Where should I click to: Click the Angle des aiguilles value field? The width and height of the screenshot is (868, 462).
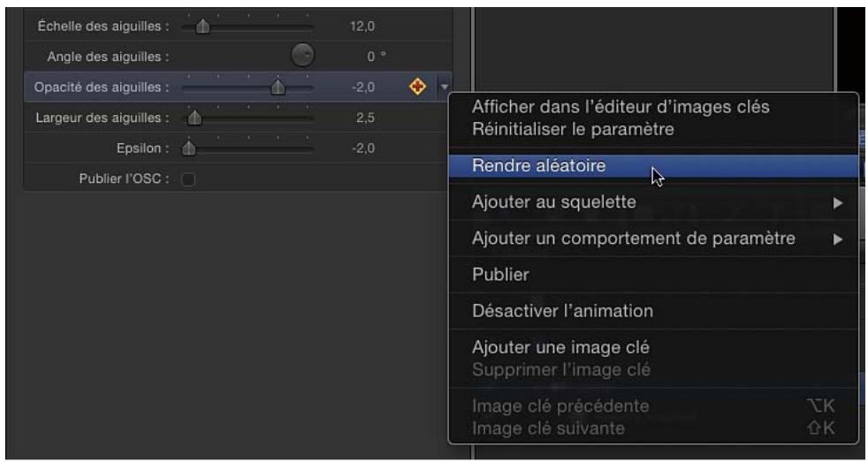click(376, 57)
